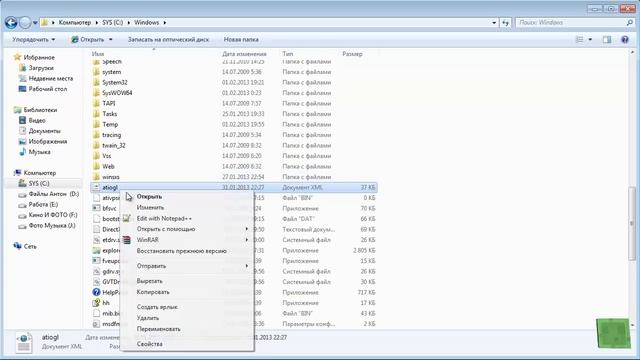Screen dimensions: 640x360
Task: Select Библиотеки in navigation pane
Action: [x=36, y=110]
